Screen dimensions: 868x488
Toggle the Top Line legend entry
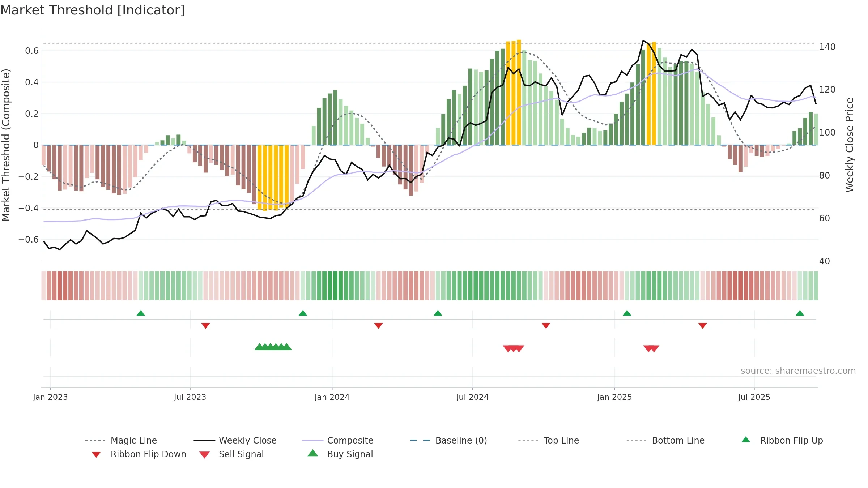point(548,440)
